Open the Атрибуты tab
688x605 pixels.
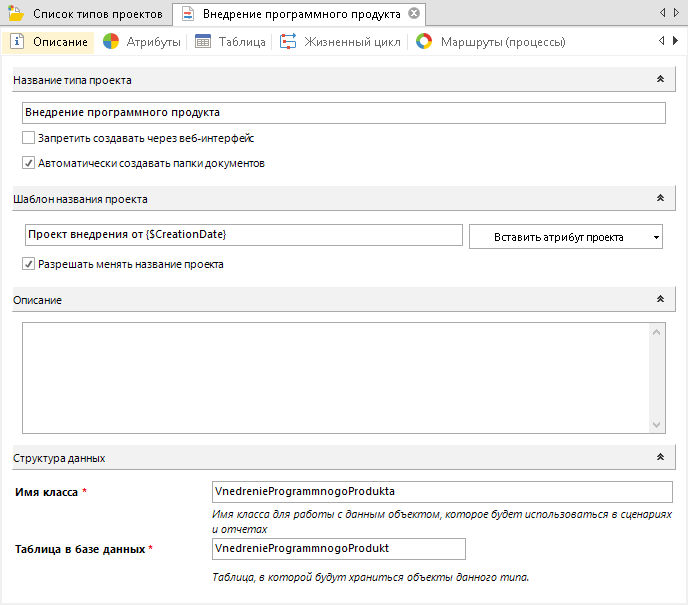pyautogui.click(x=153, y=42)
